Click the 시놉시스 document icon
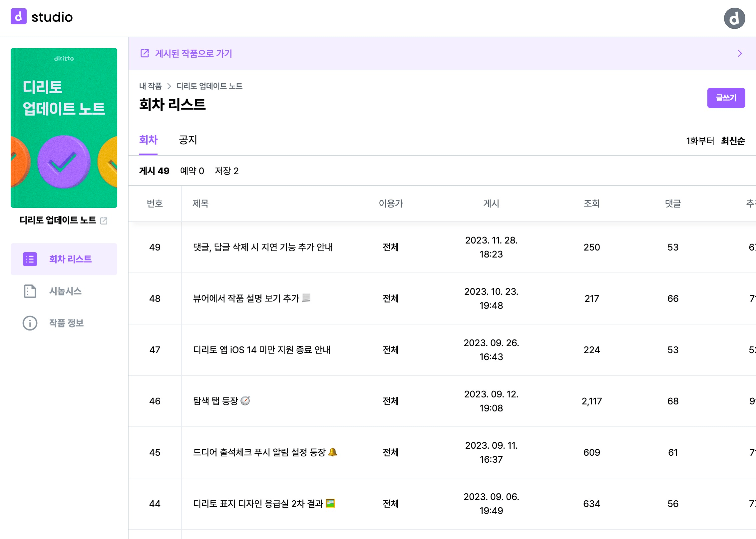756x539 pixels. 30,291
